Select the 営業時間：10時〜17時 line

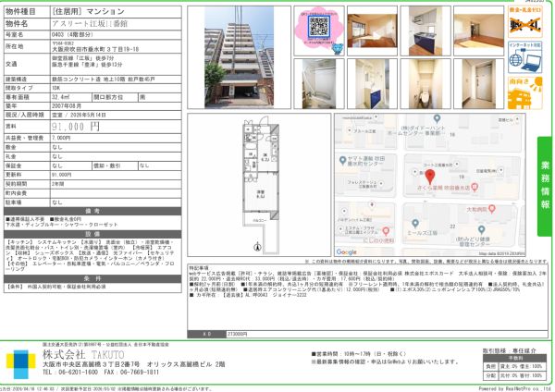click(x=359, y=354)
